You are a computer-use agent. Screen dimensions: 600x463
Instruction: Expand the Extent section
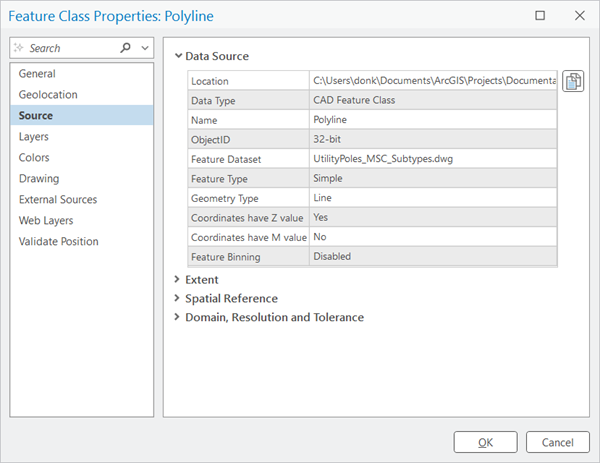pos(178,279)
